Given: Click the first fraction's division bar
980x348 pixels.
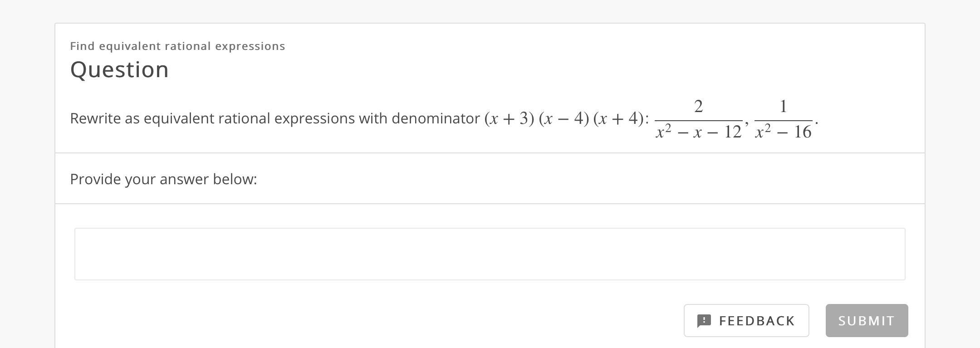Looking at the screenshot, I should point(698,121).
